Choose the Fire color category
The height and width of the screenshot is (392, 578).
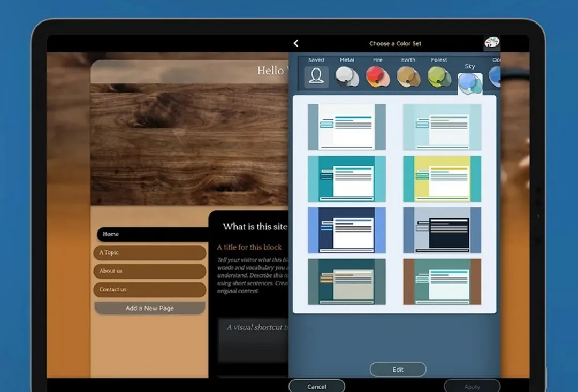pos(377,77)
